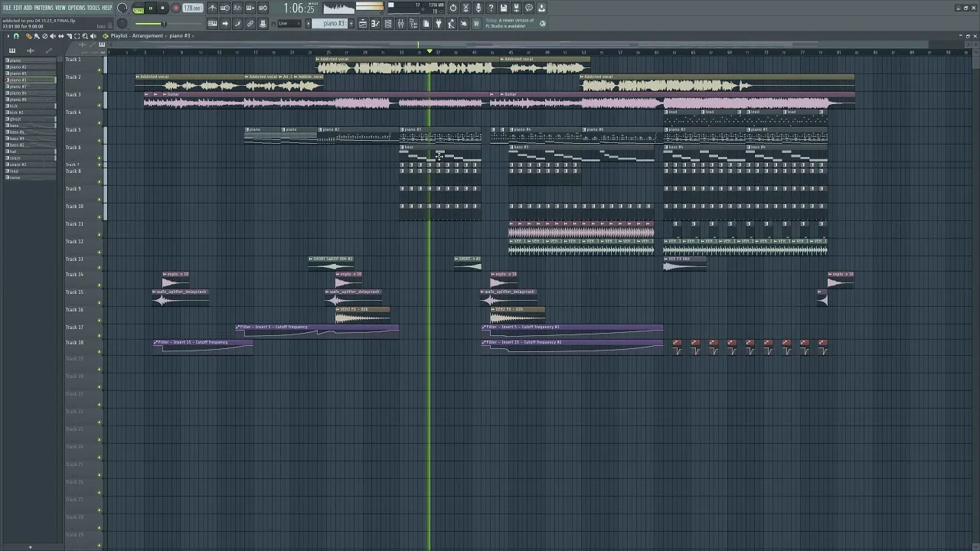Click the plugin picker plug icon
Viewport: 980px width, 551px height.
(x=439, y=24)
